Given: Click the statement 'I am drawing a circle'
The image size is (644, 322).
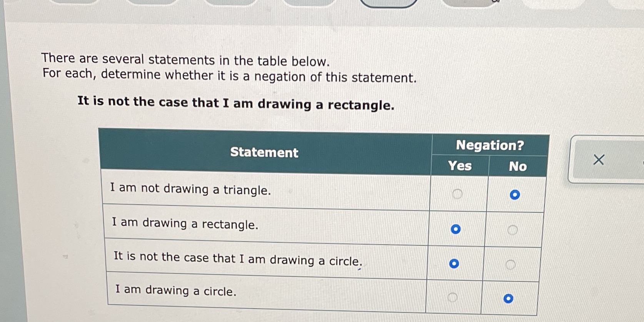Looking at the screenshot, I should [x=176, y=292].
